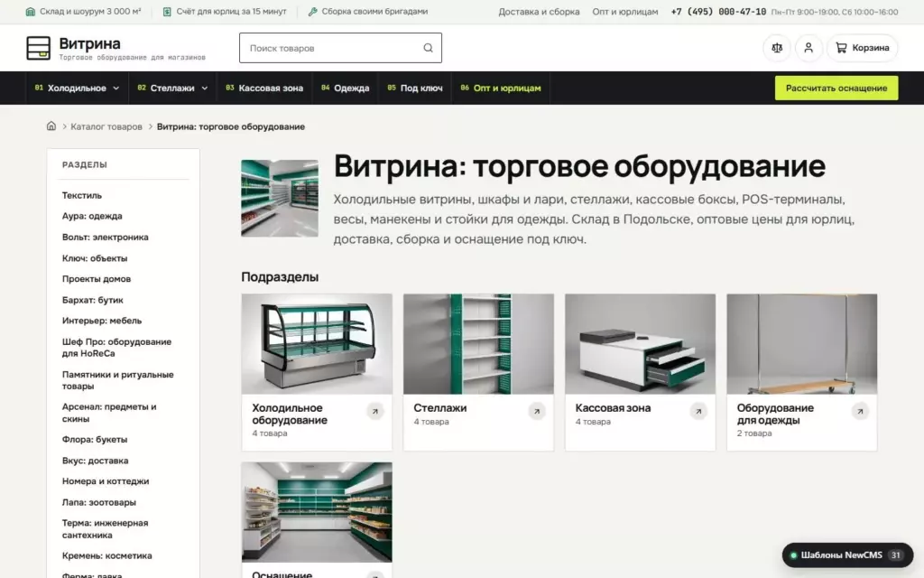Select Арсенал: предметы и скины
This screenshot has height=578, width=924.
[x=109, y=413]
